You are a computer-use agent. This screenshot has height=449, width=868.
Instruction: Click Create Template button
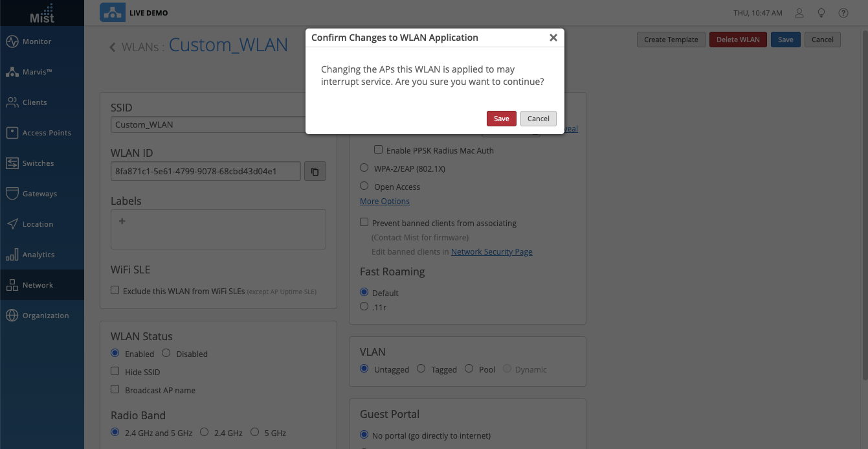pyautogui.click(x=671, y=40)
